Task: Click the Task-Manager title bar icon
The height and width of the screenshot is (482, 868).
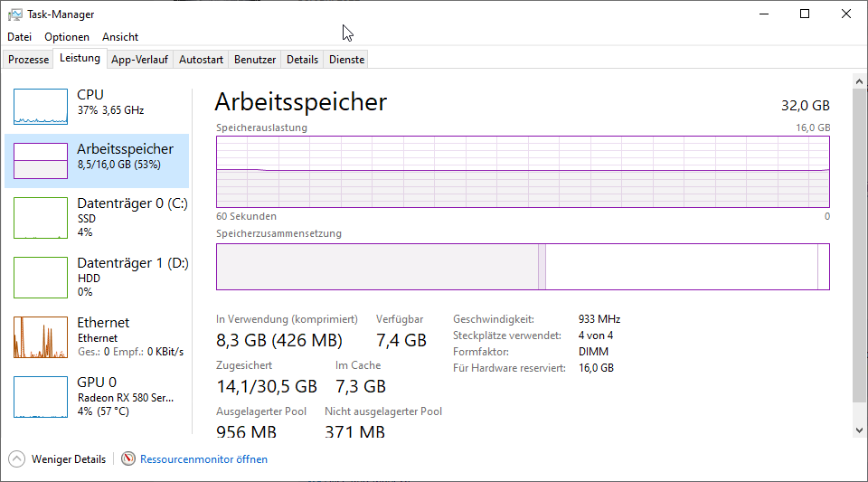Action: point(14,14)
